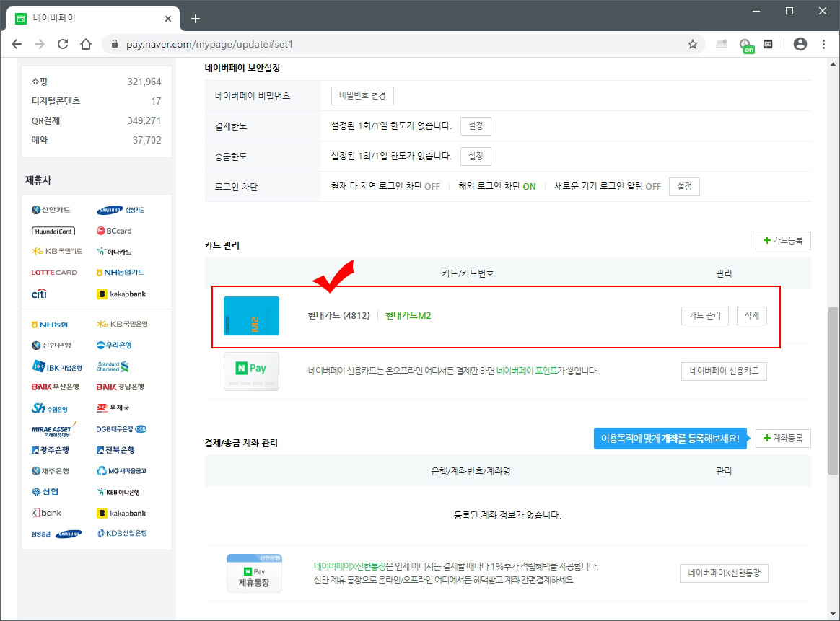
Task: Click the 광주은행 logo
Action: [x=51, y=450]
